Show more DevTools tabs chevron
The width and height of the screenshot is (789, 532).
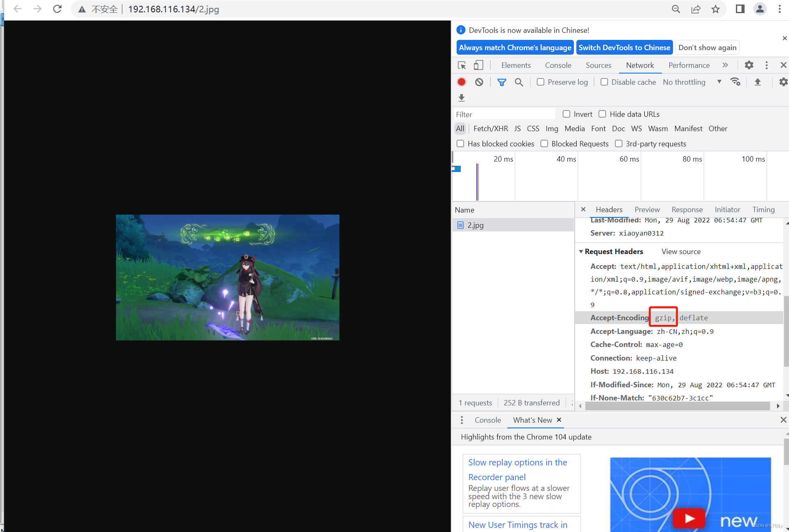point(725,65)
